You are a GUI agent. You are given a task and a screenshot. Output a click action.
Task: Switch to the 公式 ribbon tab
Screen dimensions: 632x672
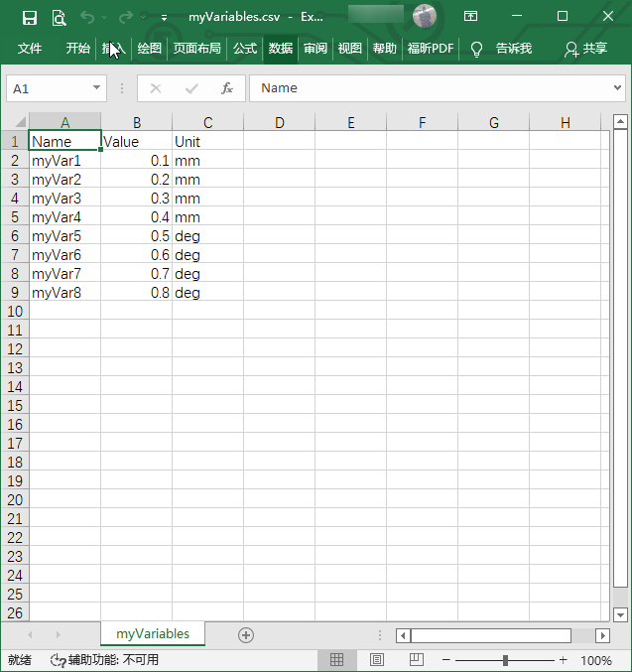[245, 48]
